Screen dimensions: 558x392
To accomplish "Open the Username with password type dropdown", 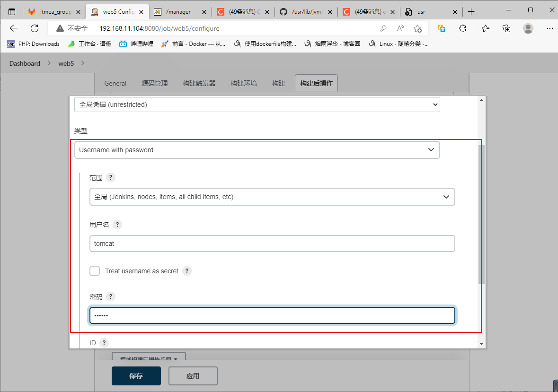I will [257, 150].
